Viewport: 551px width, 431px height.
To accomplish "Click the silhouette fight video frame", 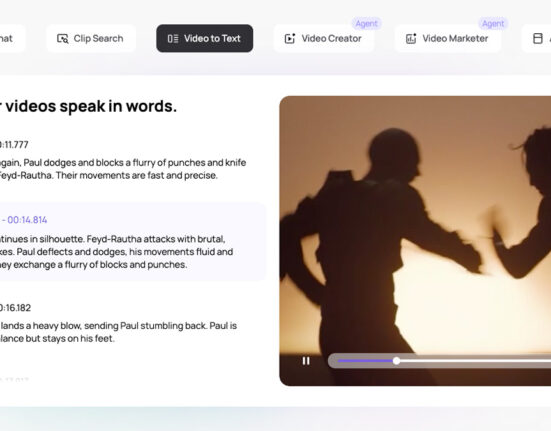I will [415, 225].
